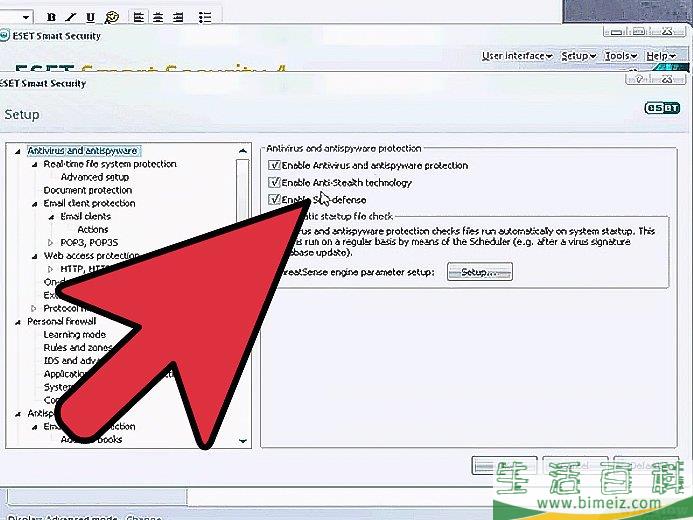This screenshot has height=520, width=693.
Task: Select Email clients tree item
Action: tap(85, 216)
